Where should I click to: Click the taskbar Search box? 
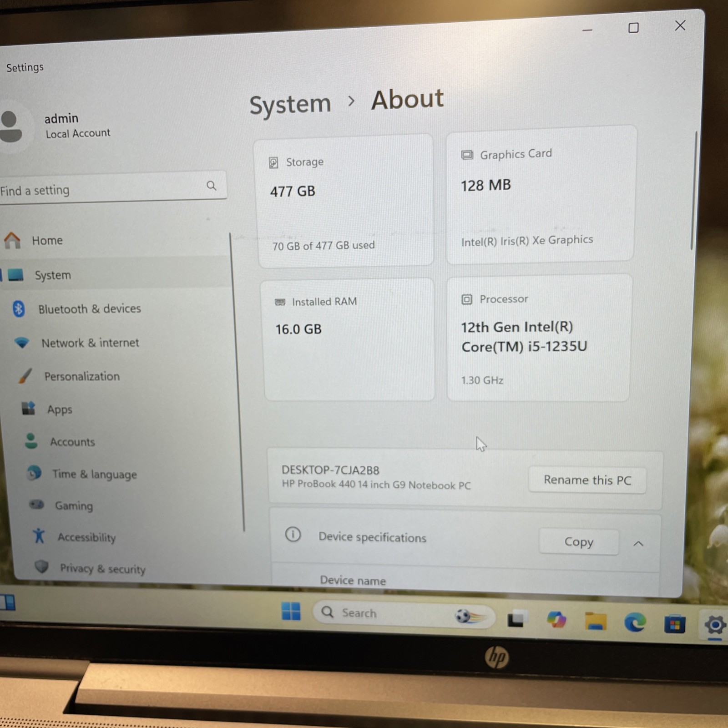point(404,615)
